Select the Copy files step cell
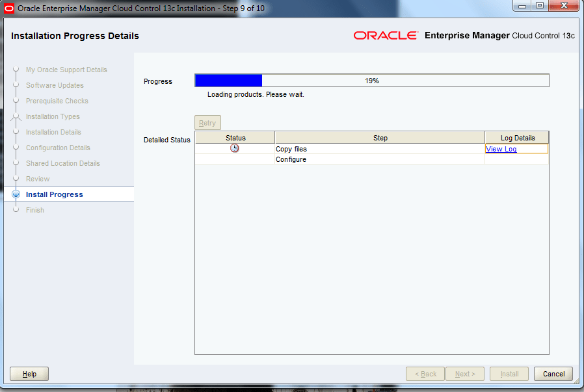This screenshot has width=584, height=392. coord(380,149)
